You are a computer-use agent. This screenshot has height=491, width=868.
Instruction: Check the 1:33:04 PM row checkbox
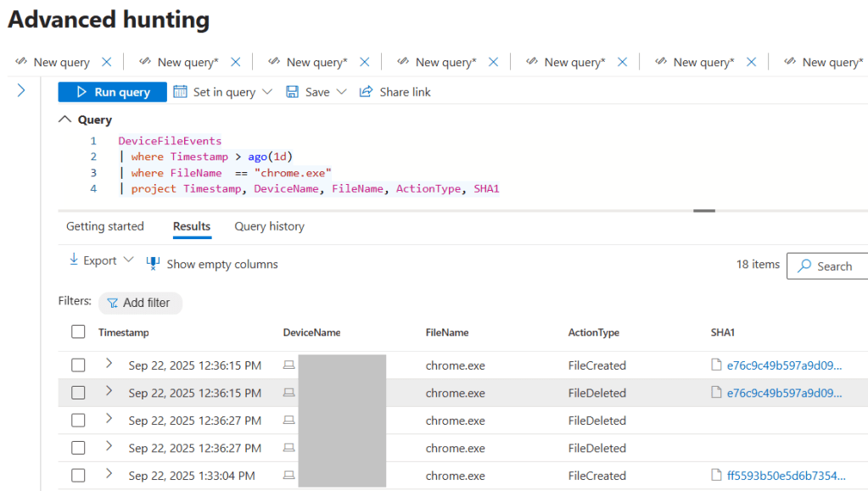[x=78, y=476]
